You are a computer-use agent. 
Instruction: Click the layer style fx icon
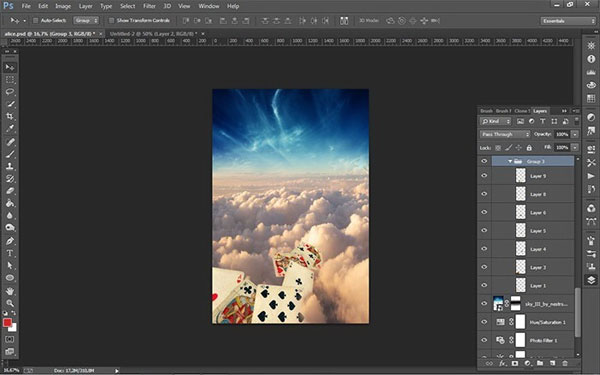[x=502, y=363]
